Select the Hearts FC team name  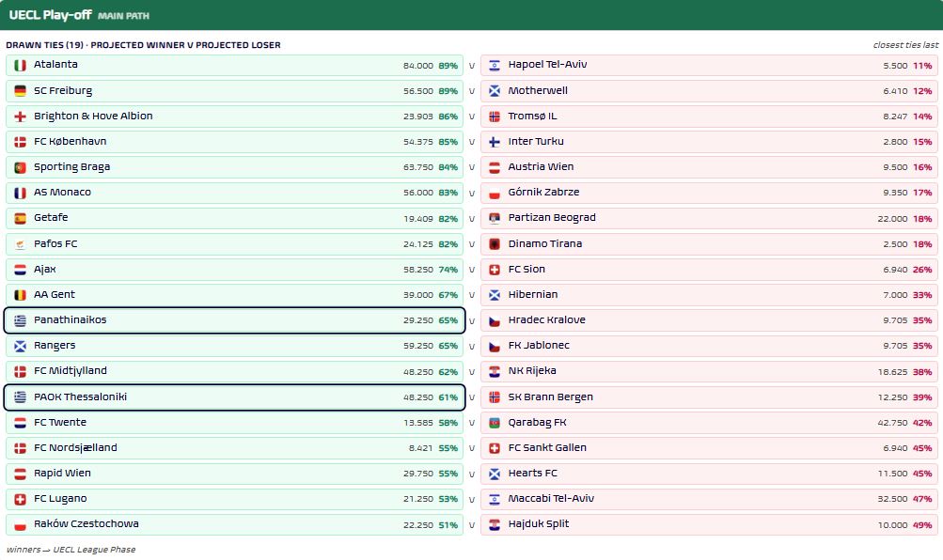click(533, 473)
